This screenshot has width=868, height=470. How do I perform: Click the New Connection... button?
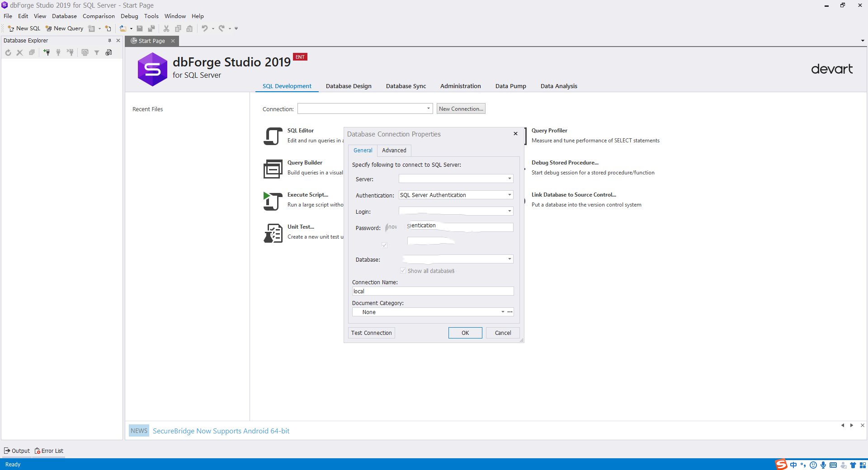461,109
